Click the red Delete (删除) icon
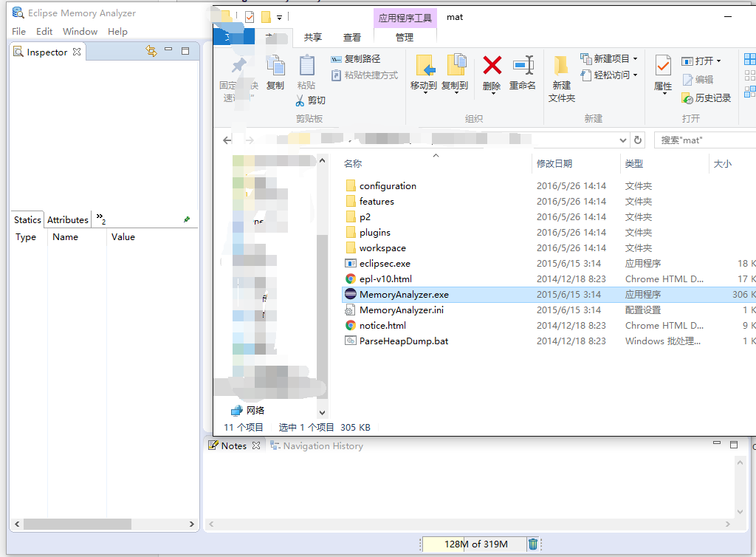The image size is (756, 557). click(492, 66)
